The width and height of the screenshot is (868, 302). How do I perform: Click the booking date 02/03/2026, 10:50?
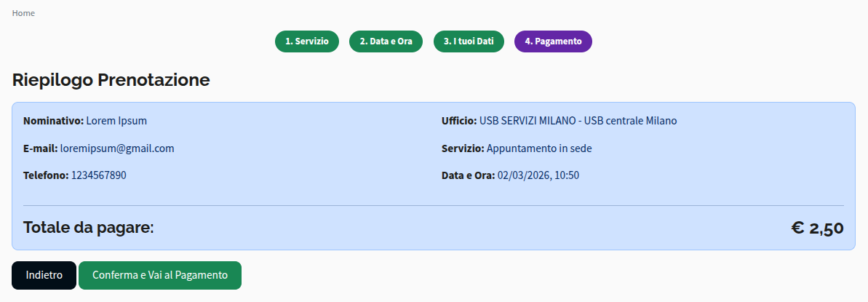pos(538,175)
